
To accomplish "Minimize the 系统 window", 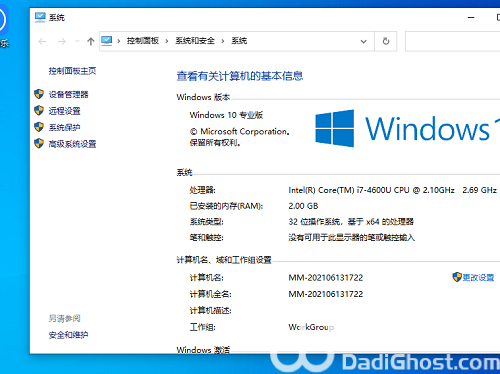I will pos(471,17).
